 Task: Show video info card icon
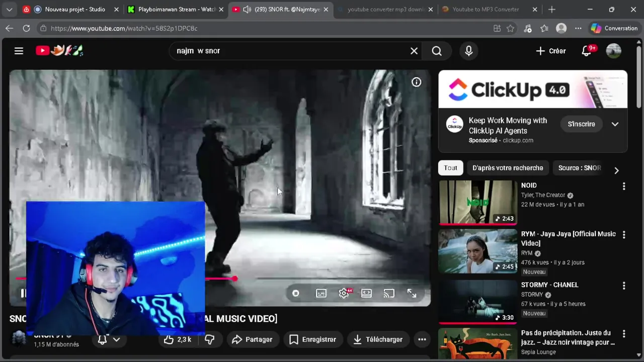(x=417, y=82)
